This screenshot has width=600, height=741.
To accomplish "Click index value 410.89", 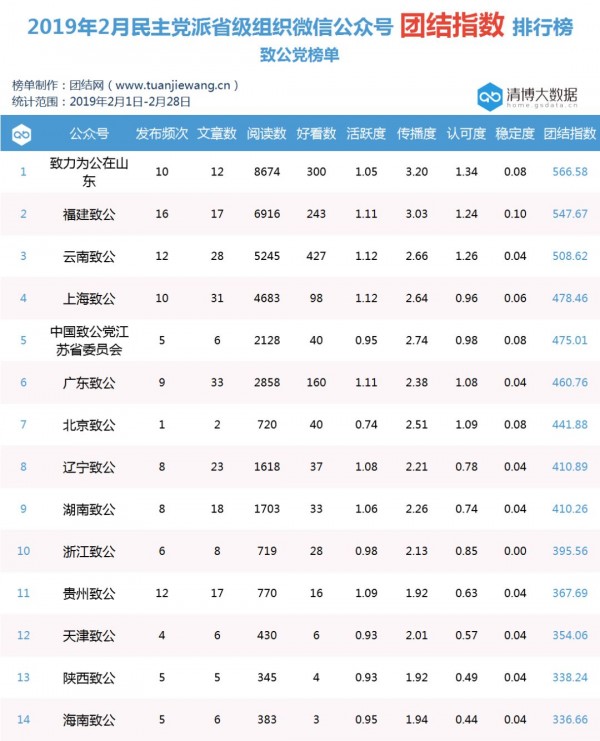I will 570,466.
